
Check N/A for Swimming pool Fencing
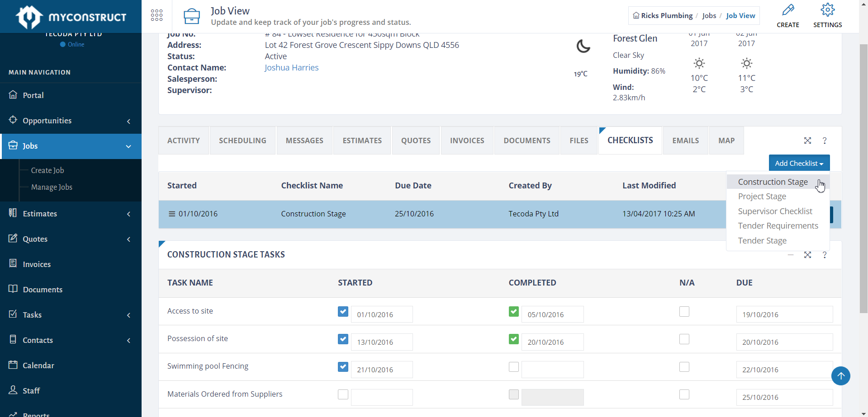684,367
